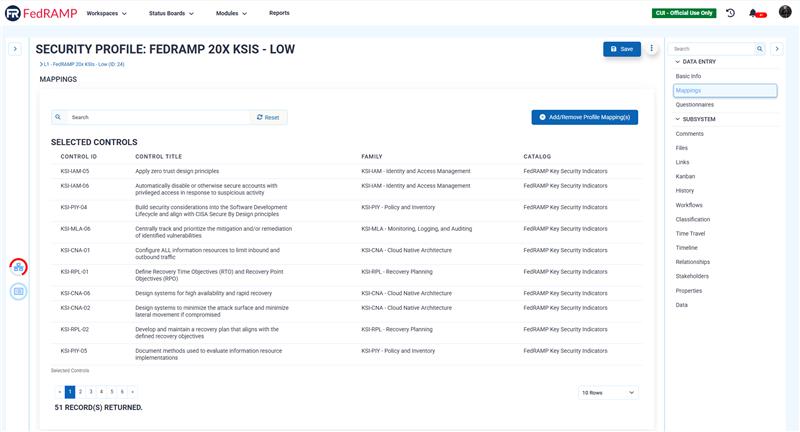Focus the right panel search field

point(712,49)
